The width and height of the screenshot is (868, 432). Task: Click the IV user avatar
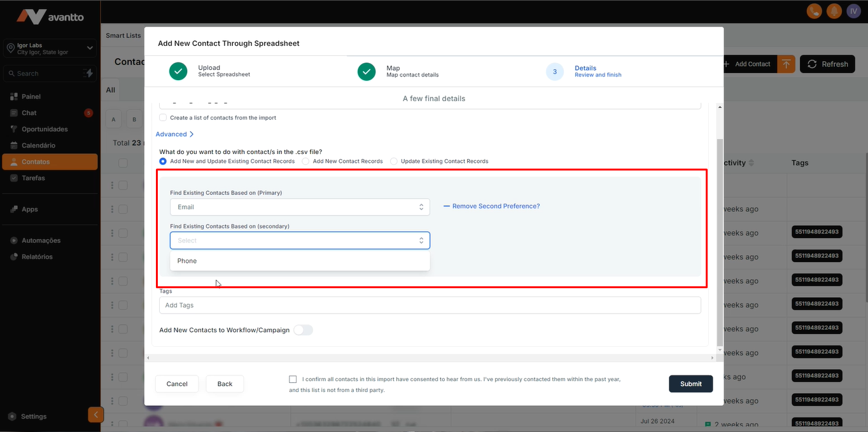853,11
